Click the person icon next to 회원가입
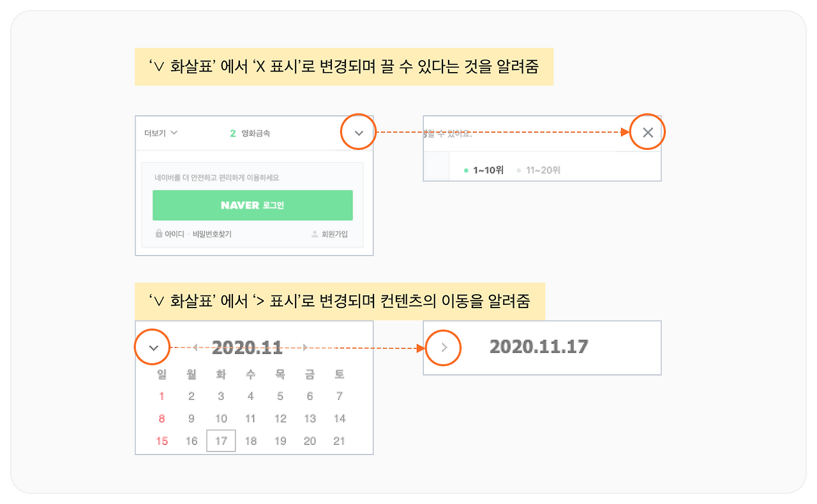 click(x=314, y=234)
